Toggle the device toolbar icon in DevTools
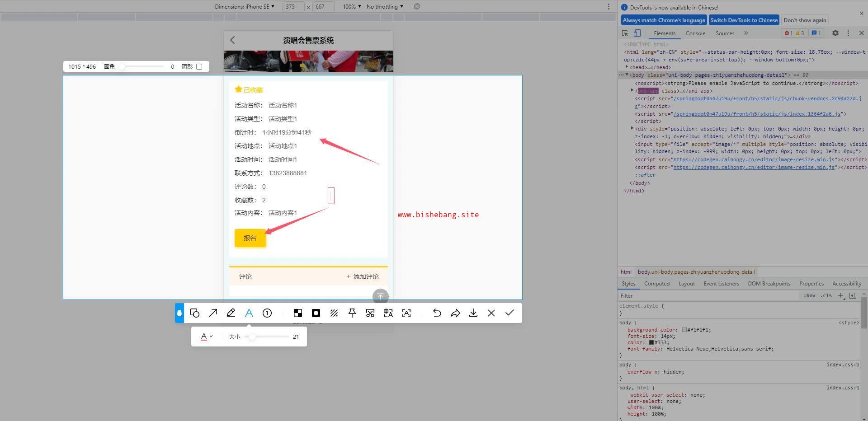The image size is (868, 421). pyautogui.click(x=637, y=33)
